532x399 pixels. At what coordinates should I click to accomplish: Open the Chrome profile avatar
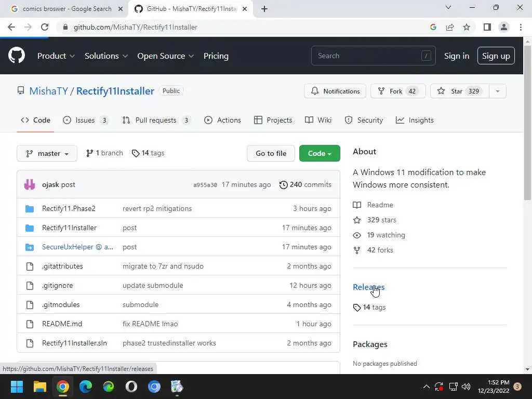click(504, 27)
